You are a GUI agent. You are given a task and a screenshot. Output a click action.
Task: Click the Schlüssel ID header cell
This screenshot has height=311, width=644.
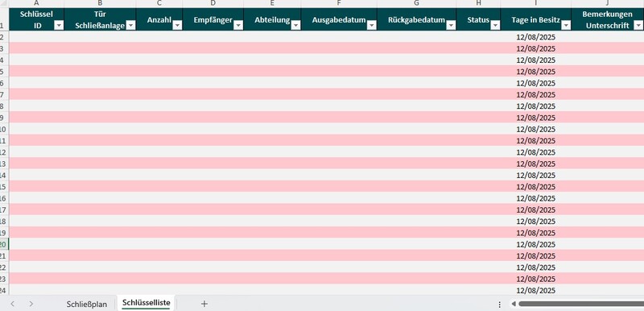(x=36, y=19)
